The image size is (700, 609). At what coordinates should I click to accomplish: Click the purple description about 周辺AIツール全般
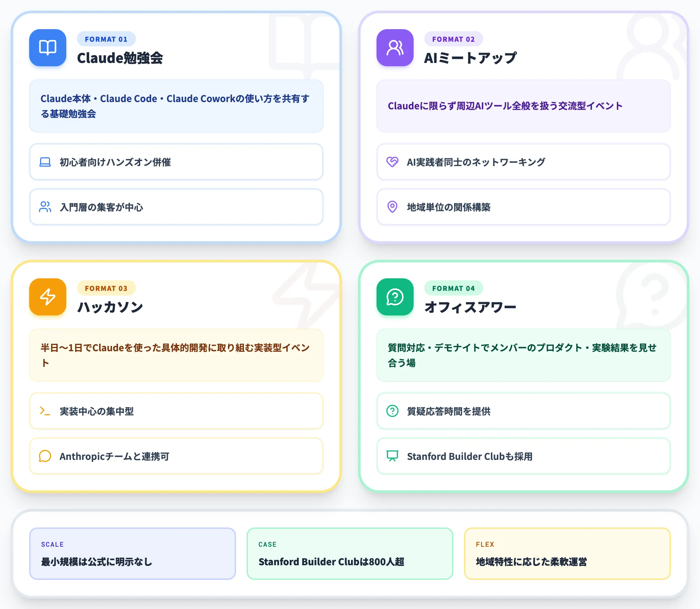tap(523, 106)
